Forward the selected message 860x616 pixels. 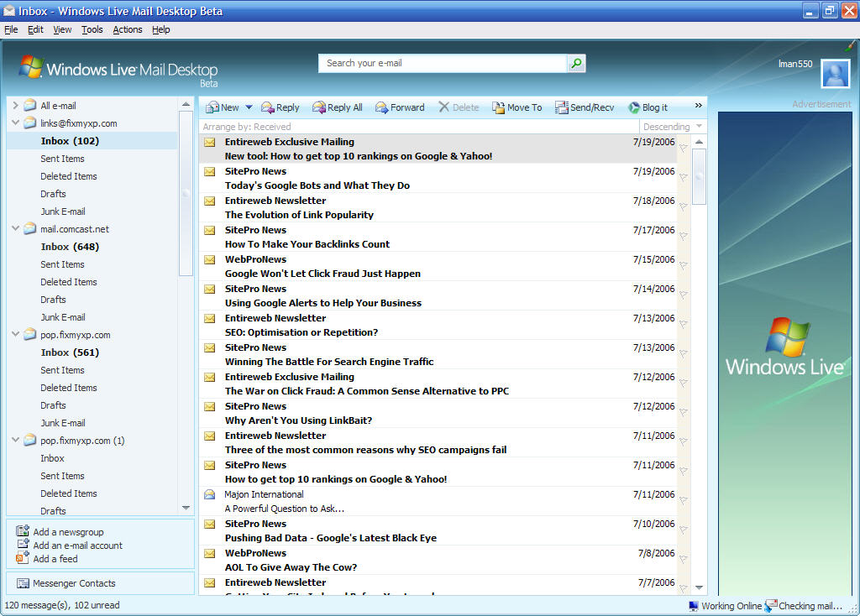pyautogui.click(x=400, y=107)
